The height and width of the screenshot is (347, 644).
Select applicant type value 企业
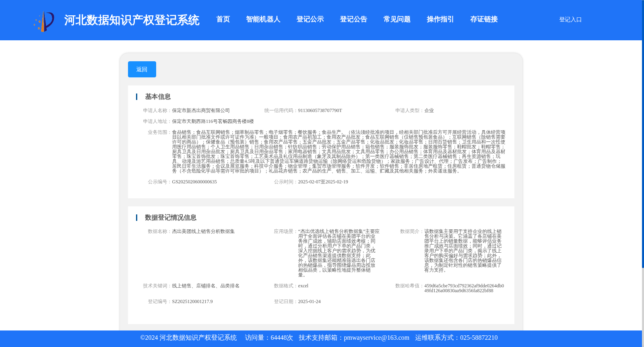(x=429, y=110)
